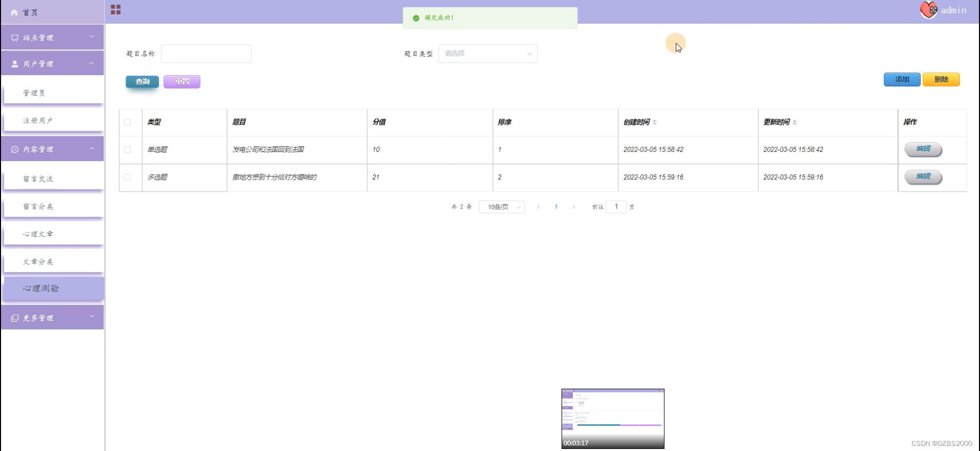
Task: Click the 更多管理 copy icon
Action: 15,318
